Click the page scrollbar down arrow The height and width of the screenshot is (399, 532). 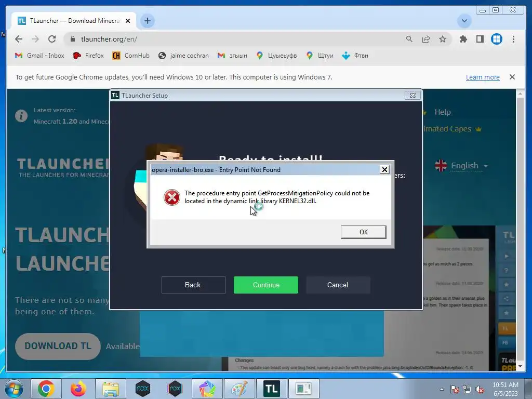point(520,367)
